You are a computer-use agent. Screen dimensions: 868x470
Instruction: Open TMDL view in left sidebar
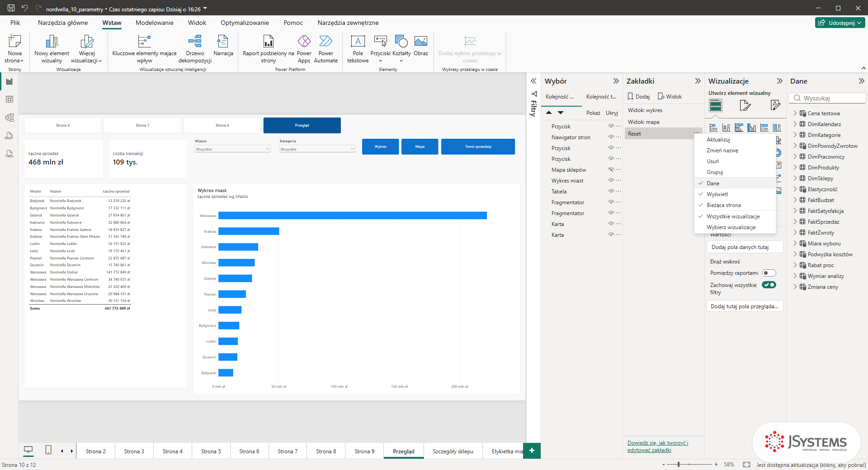pyautogui.click(x=9, y=154)
